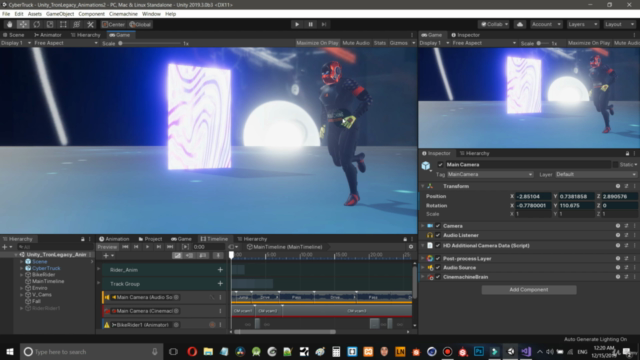Toggle the Static checkbox
Image resolution: width=640 pixels, height=360 pixels.
click(615, 165)
